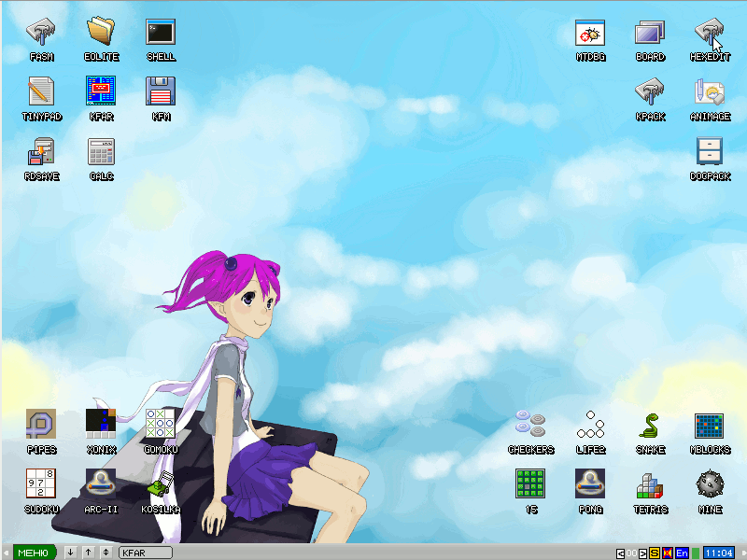Open the SNAKE game icon
Image resolution: width=747 pixels, height=560 pixels.
(650, 427)
